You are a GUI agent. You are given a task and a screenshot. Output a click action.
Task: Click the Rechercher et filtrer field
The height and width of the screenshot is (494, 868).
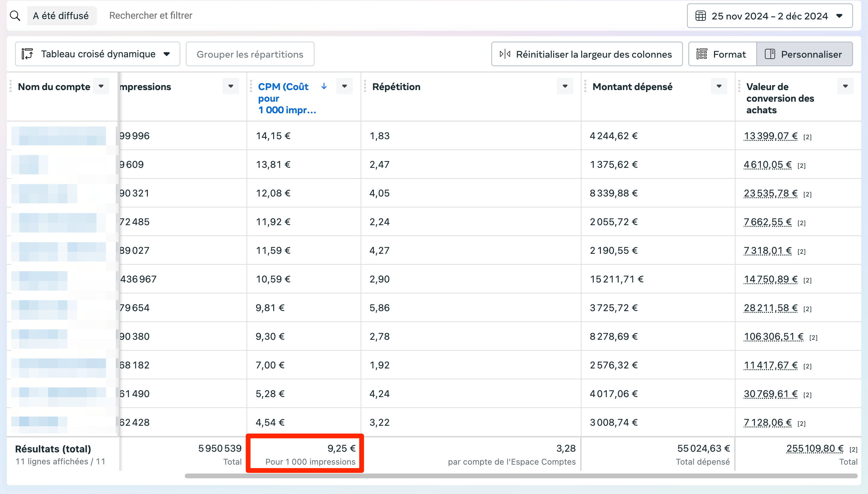[x=151, y=16]
